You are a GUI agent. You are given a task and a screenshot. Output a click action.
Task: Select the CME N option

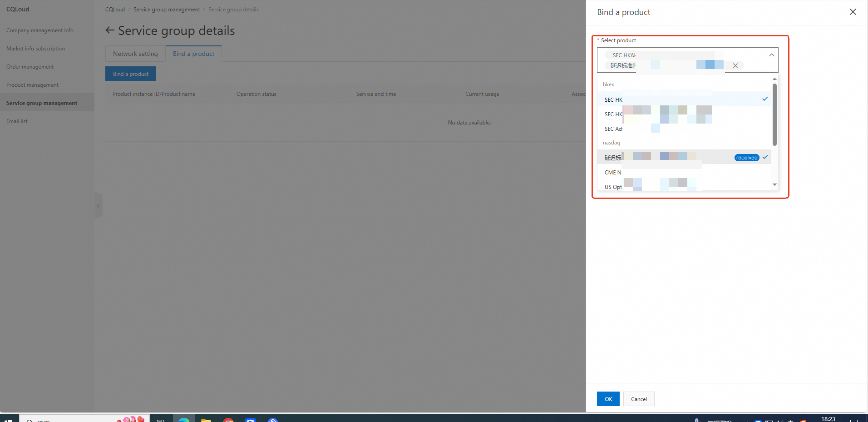click(x=684, y=172)
